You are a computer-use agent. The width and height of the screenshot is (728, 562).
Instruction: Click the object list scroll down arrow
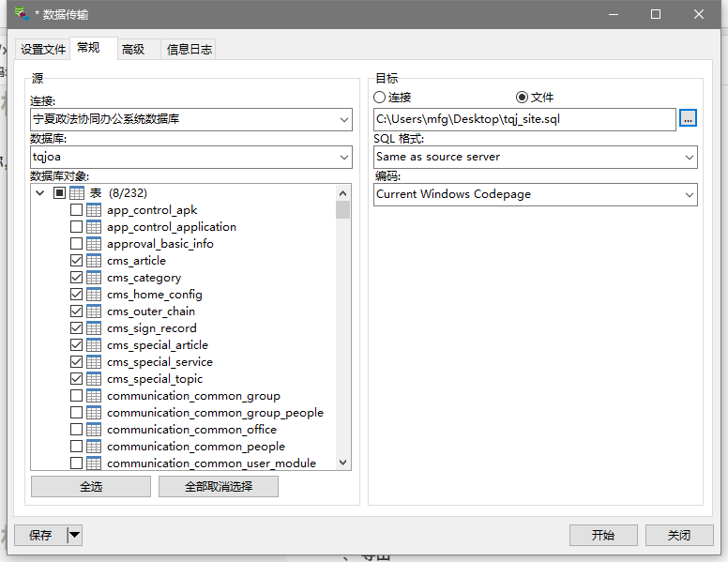coord(342,463)
